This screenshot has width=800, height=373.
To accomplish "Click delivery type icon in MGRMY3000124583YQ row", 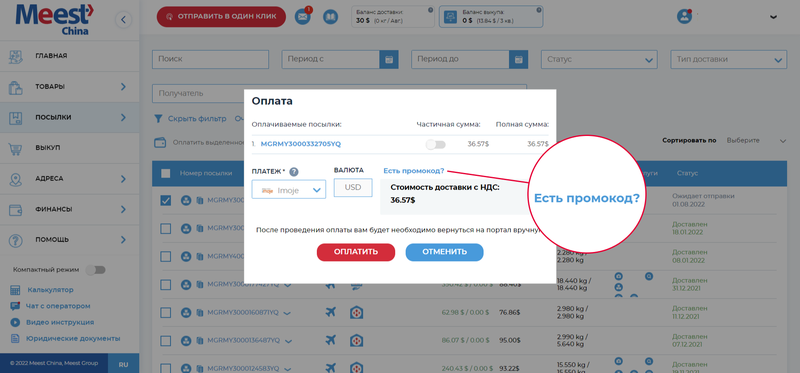I will 357,367.
